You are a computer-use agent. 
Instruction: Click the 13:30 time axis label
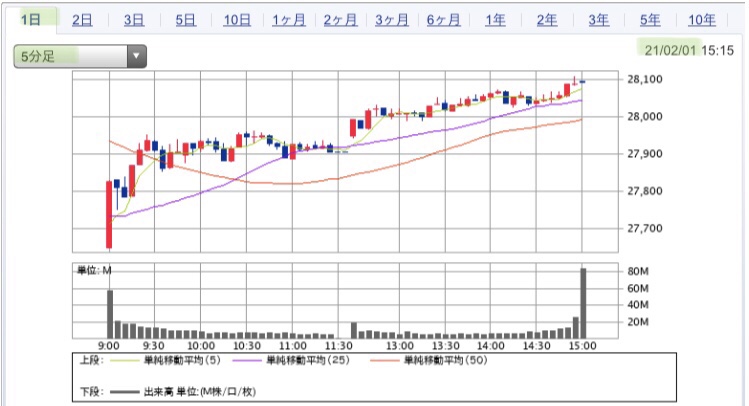point(446,346)
